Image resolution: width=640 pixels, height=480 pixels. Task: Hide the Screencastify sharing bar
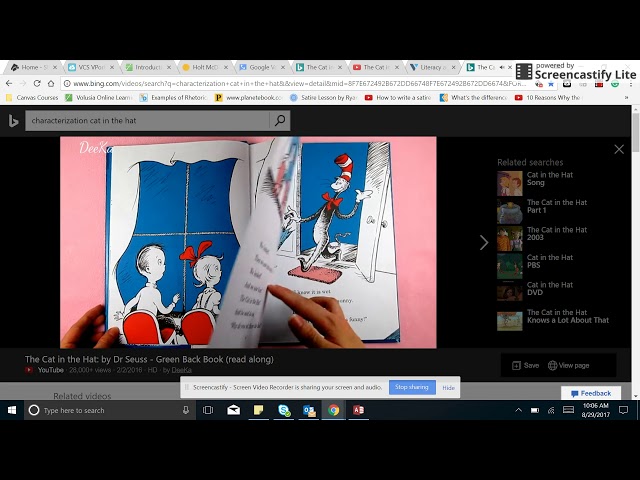tap(448, 387)
